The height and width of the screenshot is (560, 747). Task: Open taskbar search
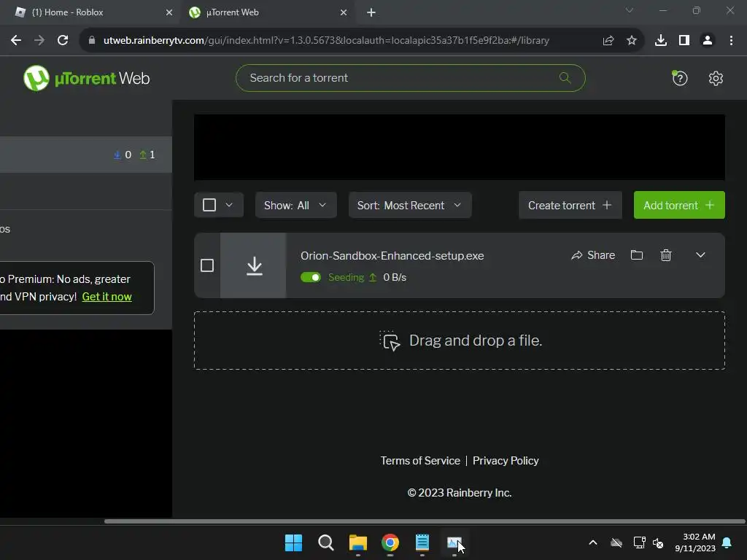(x=326, y=542)
